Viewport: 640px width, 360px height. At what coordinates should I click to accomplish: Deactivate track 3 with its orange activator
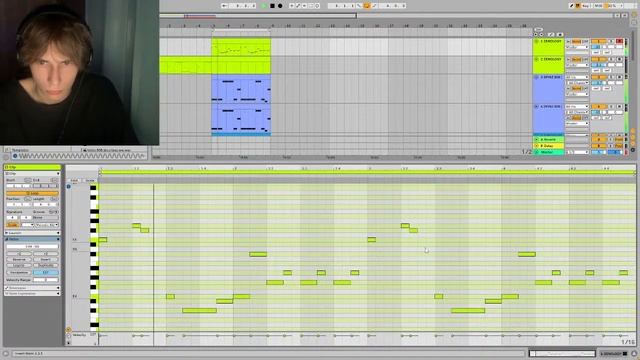coord(599,77)
